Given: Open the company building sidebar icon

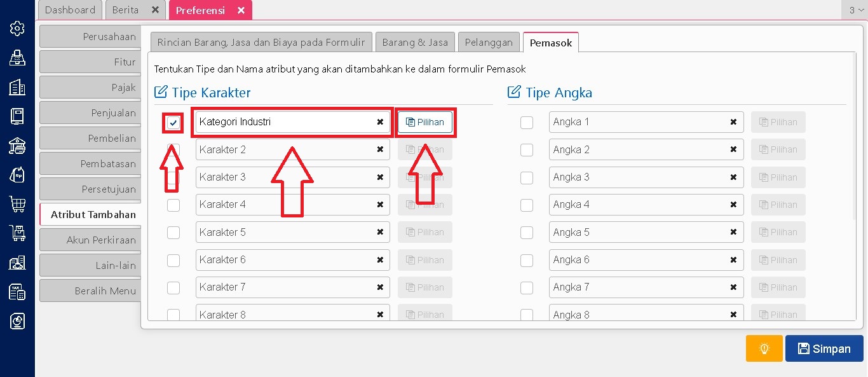Looking at the screenshot, I should tap(17, 88).
